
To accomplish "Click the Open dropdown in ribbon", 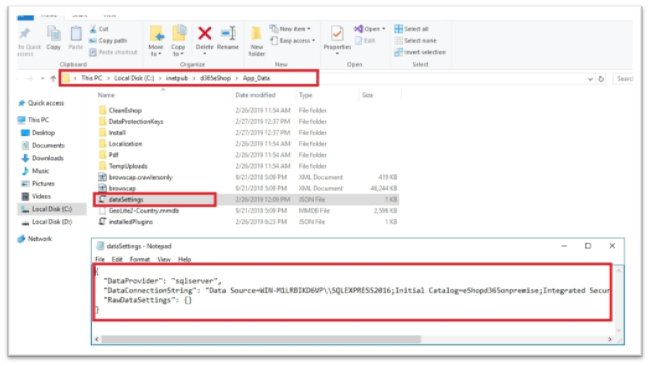I will click(x=370, y=29).
